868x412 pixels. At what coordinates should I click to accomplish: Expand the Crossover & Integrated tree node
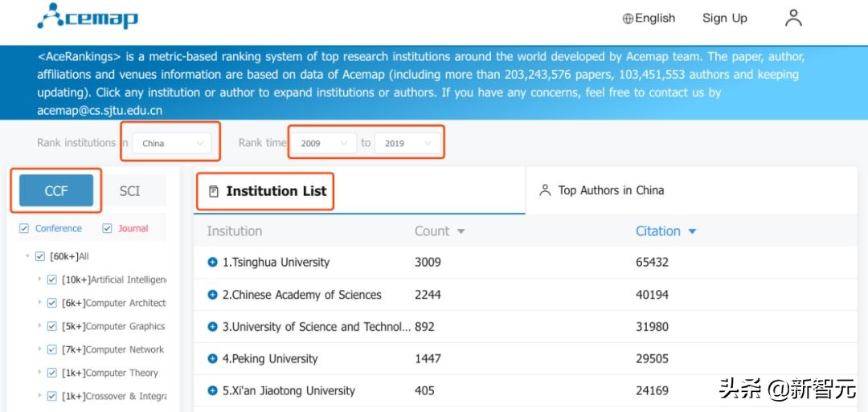pyautogui.click(x=39, y=395)
